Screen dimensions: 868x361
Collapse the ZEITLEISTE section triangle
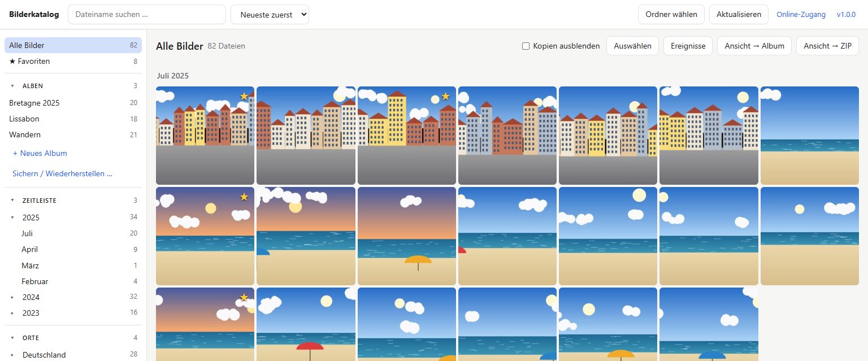[x=12, y=201]
